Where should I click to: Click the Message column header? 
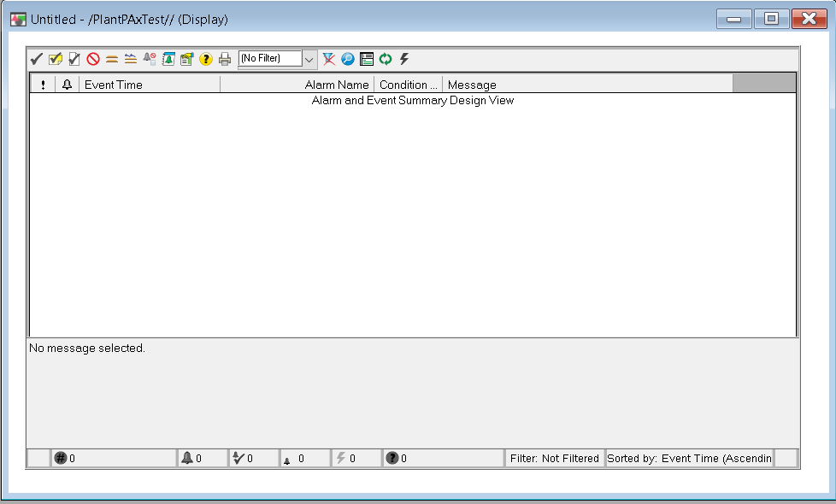tap(587, 85)
